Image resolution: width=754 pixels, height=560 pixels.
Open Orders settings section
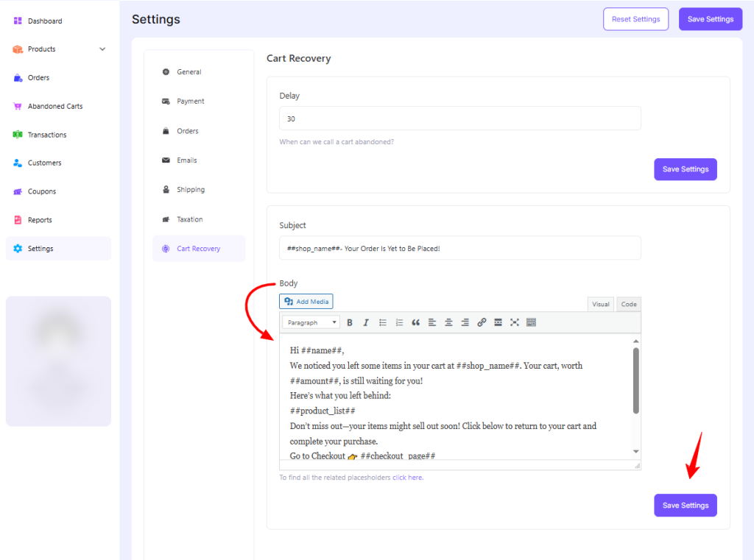pos(199,131)
